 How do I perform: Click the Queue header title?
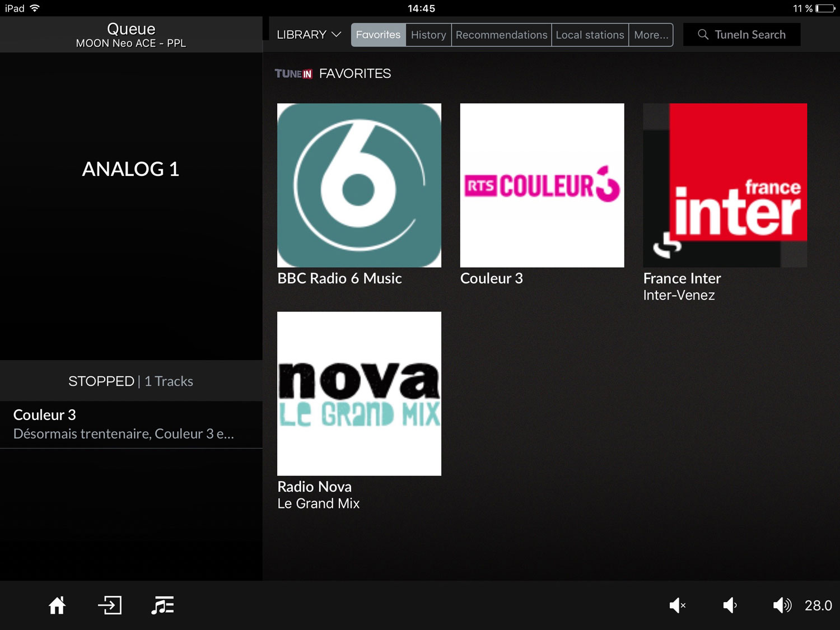[x=131, y=29]
